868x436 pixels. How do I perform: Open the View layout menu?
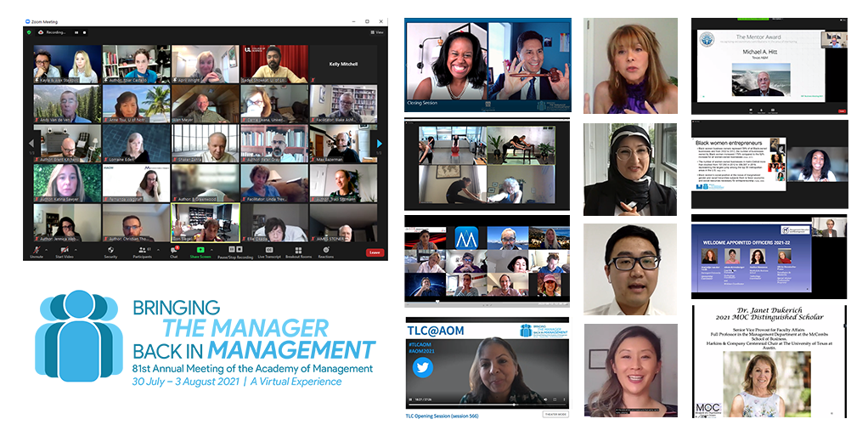377,32
